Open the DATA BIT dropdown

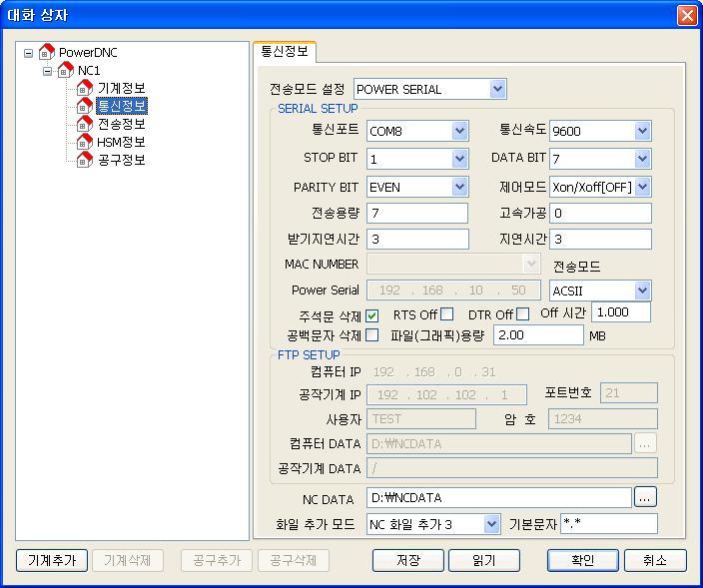pyautogui.click(x=642, y=159)
